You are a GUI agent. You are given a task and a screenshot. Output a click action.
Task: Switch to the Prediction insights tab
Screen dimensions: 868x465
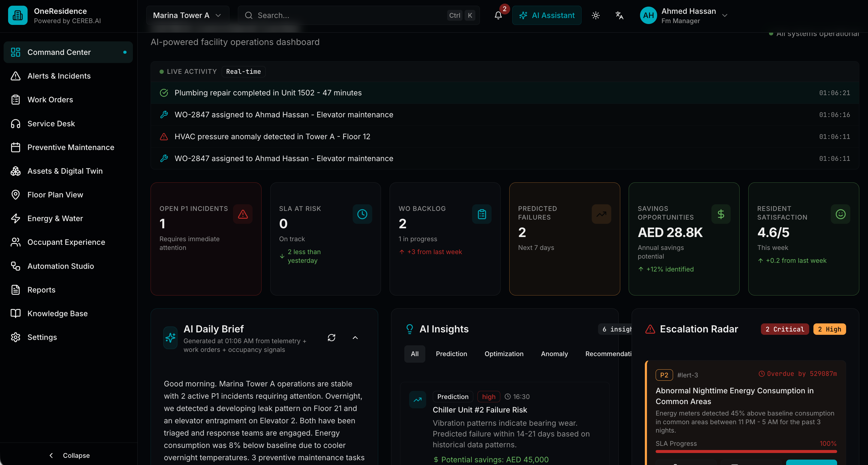click(451, 354)
